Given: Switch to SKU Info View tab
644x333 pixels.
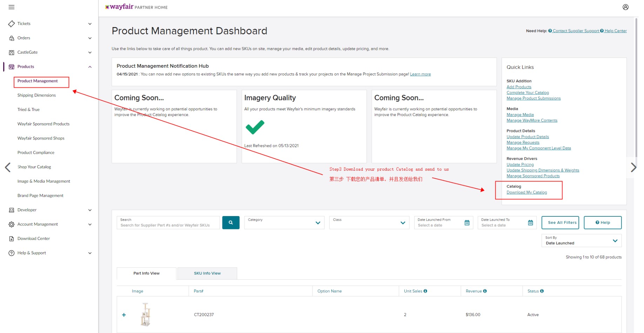Looking at the screenshot, I should [207, 273].
